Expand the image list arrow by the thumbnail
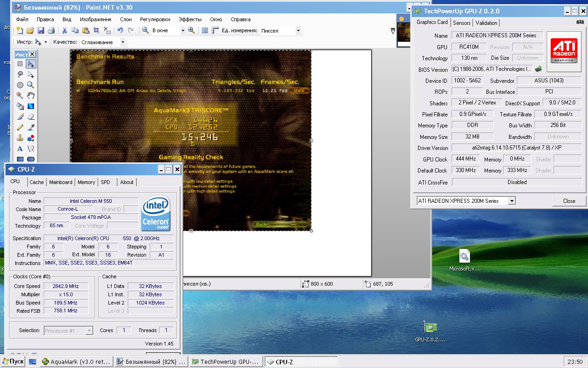 393,31
